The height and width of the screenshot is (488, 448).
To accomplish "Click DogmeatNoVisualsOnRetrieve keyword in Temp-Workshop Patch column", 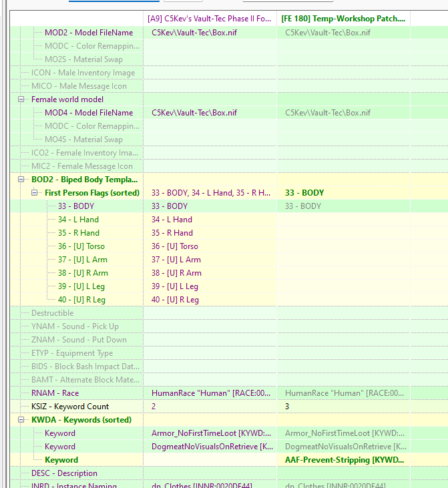I will point(346,447).
